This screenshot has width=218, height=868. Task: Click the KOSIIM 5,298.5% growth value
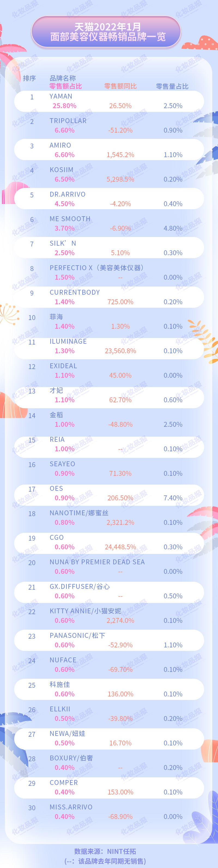[x=120, y=179]
